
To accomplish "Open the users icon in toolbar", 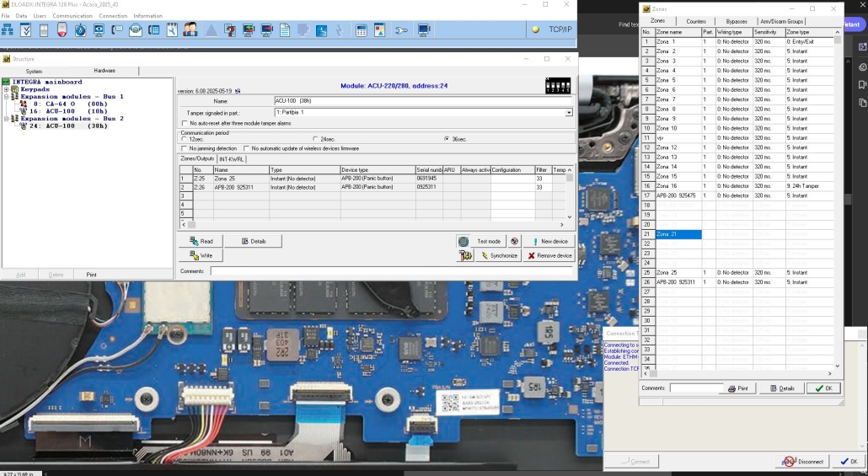I will [x=190, y=30].
